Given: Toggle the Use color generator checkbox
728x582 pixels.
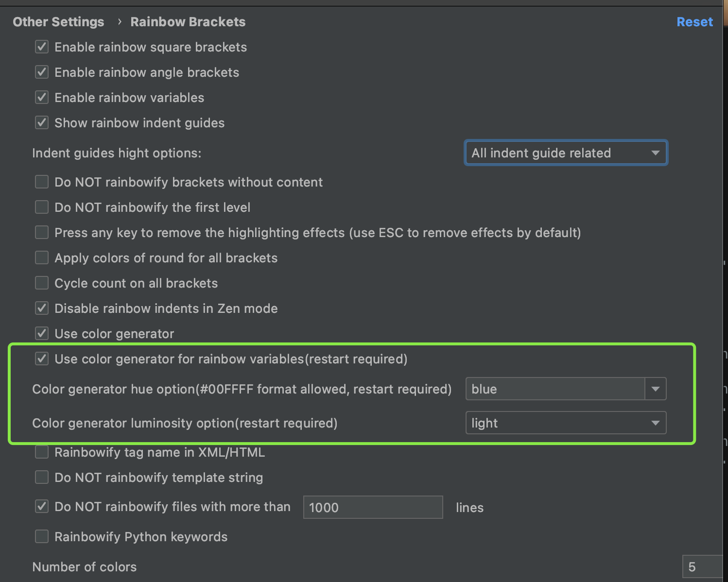Looking at the screenshot, I should click(42, 334).
